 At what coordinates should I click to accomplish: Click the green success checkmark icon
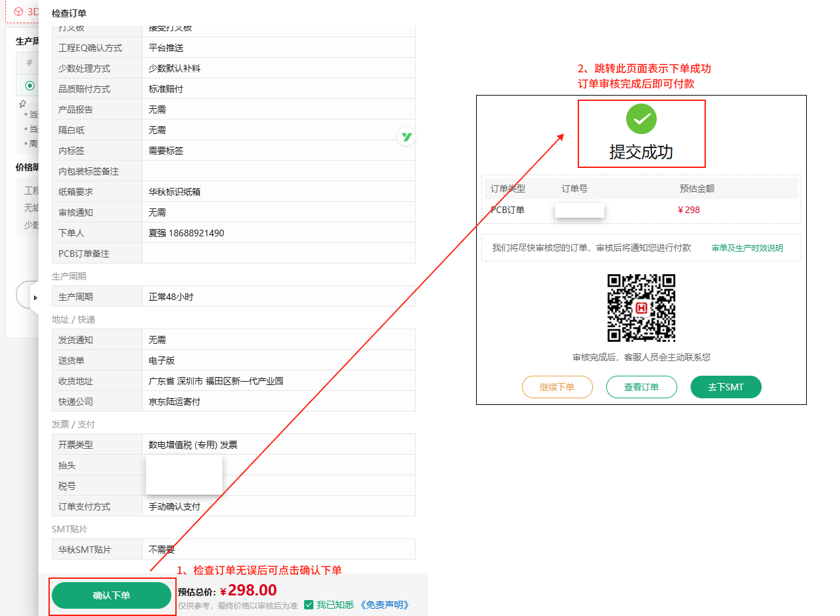click(641, 119)
